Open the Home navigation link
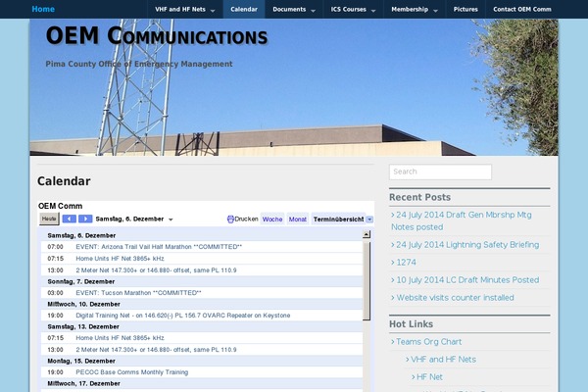Screen dimensions: 588x392 click(43, 9)
